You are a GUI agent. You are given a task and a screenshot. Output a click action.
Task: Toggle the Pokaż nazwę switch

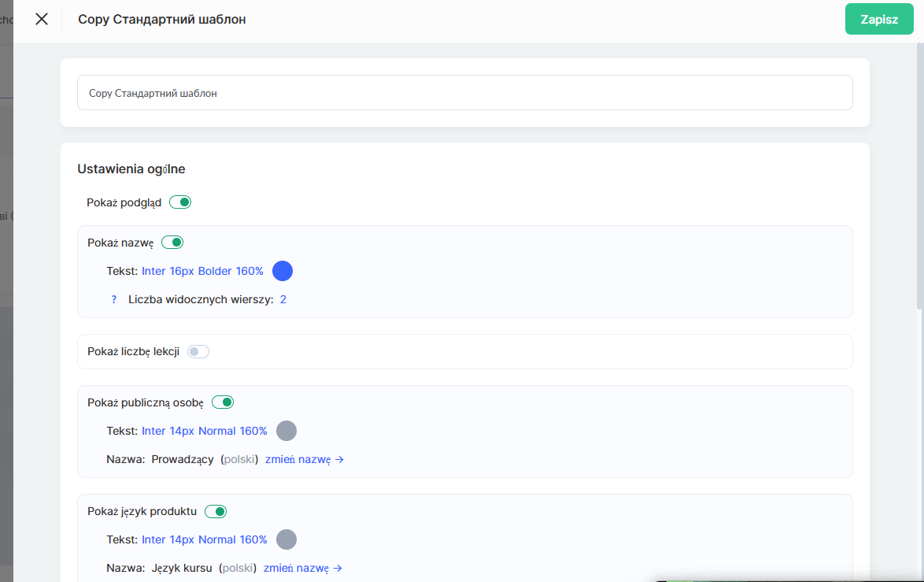(x=172, y=243)
